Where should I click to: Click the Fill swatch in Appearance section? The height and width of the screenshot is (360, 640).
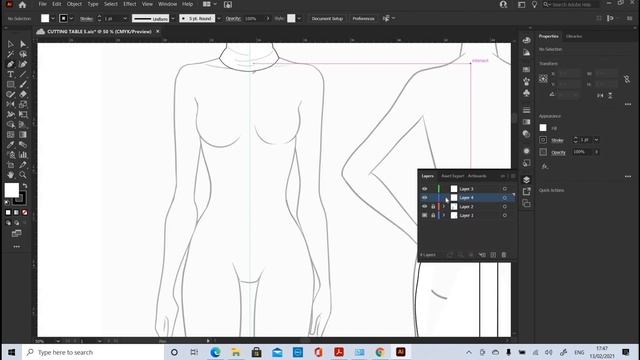point(543,128)
